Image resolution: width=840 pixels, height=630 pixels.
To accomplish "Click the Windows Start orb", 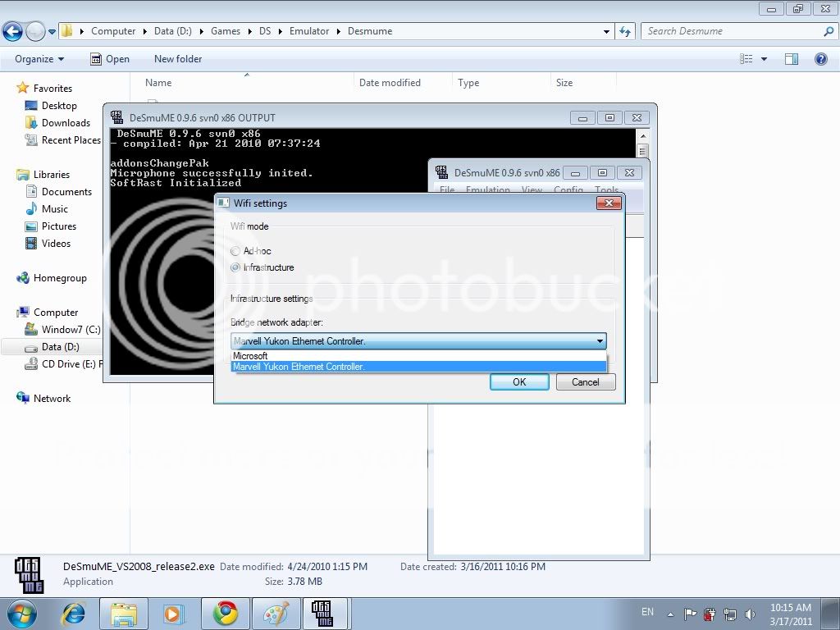I will coord(22,613).
